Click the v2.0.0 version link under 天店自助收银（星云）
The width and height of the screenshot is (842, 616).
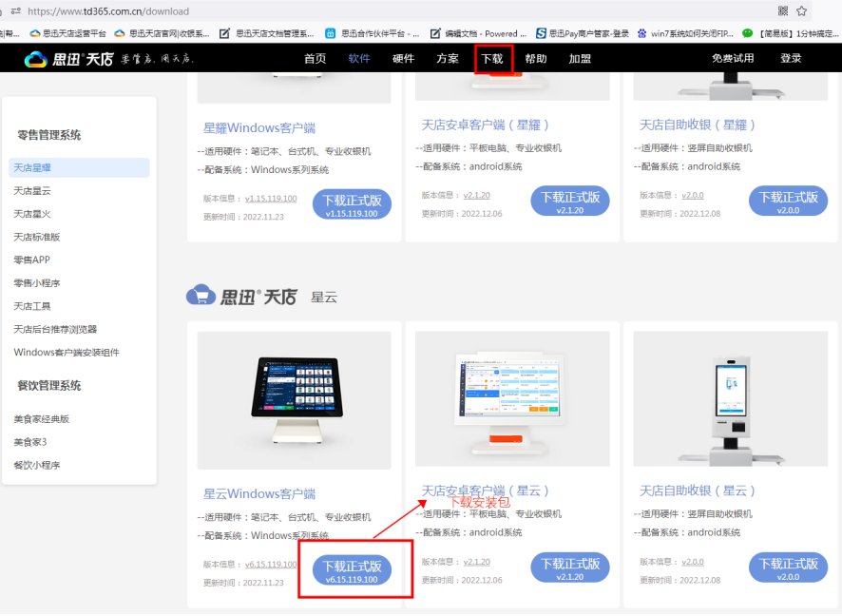pyautogui.click(x=693, y=562)
